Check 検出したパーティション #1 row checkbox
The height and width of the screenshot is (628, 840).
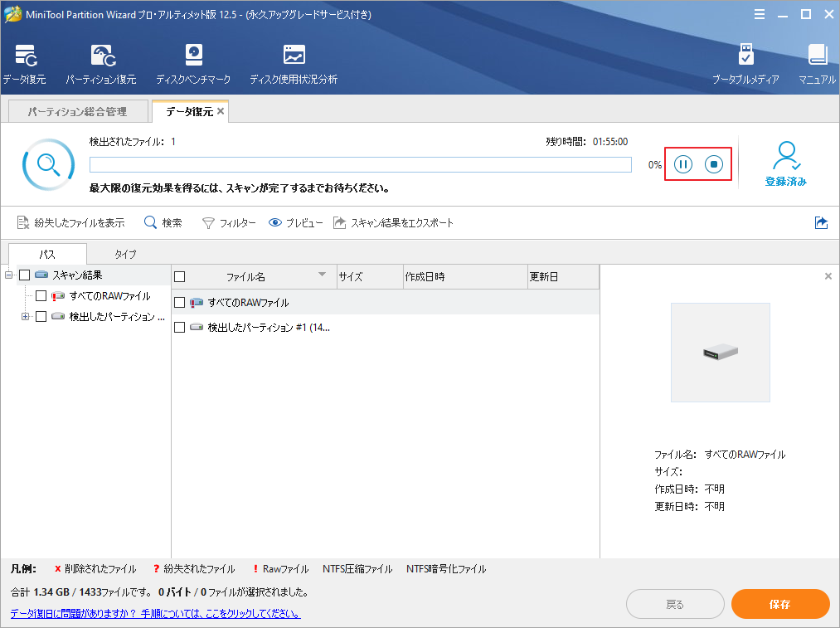pos(180,328)
